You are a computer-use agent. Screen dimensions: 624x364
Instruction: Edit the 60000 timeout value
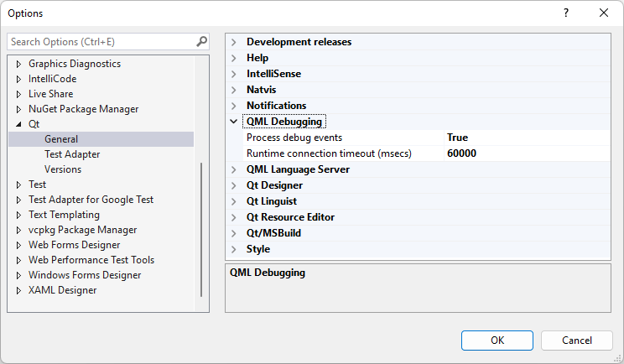click(528, 153)
